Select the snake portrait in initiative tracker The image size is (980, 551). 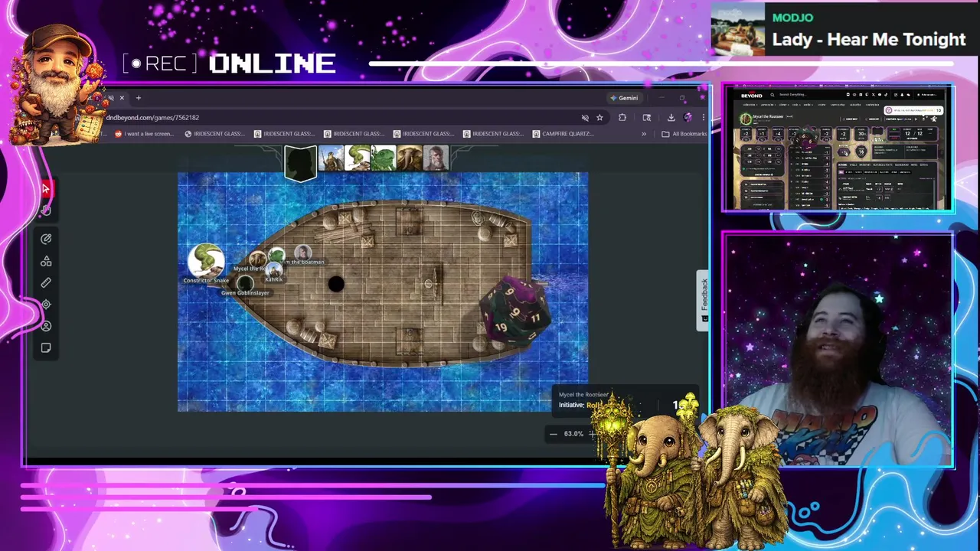tap(358, 158)
